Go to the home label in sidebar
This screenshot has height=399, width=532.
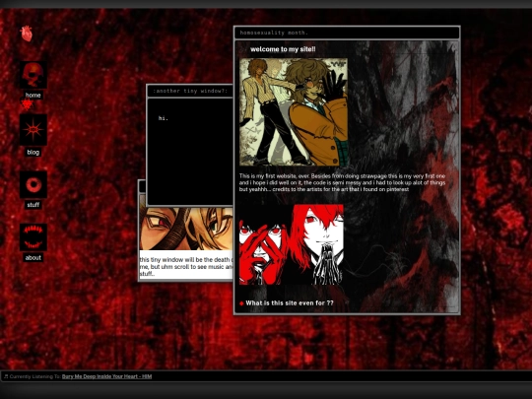click(x=33, y=96)
